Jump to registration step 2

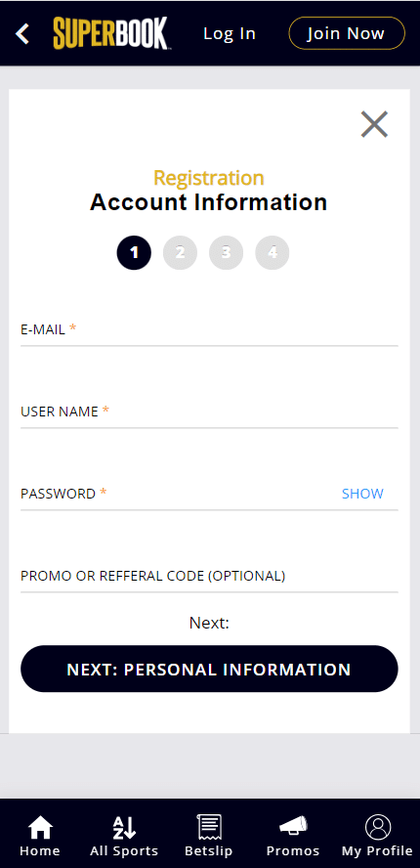coord(180,253)
